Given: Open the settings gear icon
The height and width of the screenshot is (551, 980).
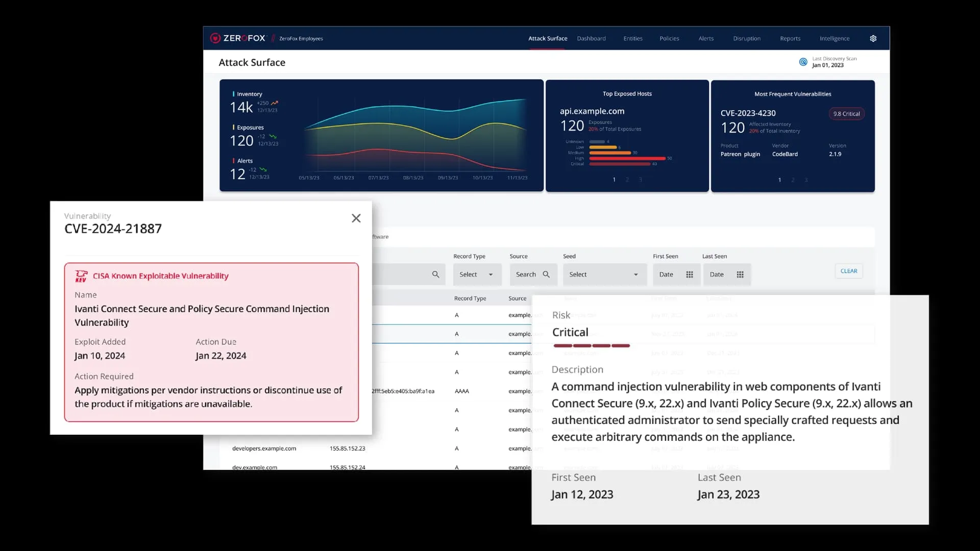Looking at the screenshot, I should [873, 38].
